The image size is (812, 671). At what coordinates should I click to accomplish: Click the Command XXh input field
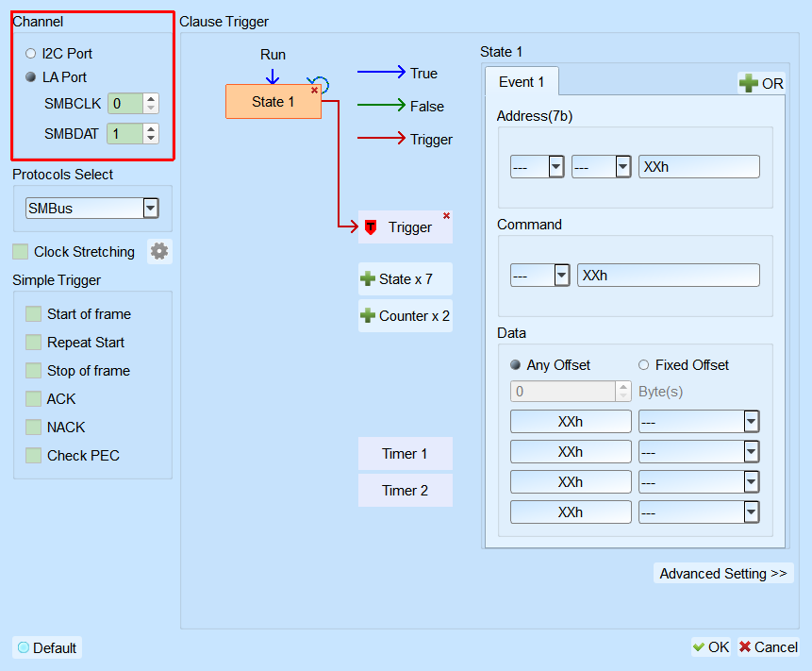click(669, 276)
